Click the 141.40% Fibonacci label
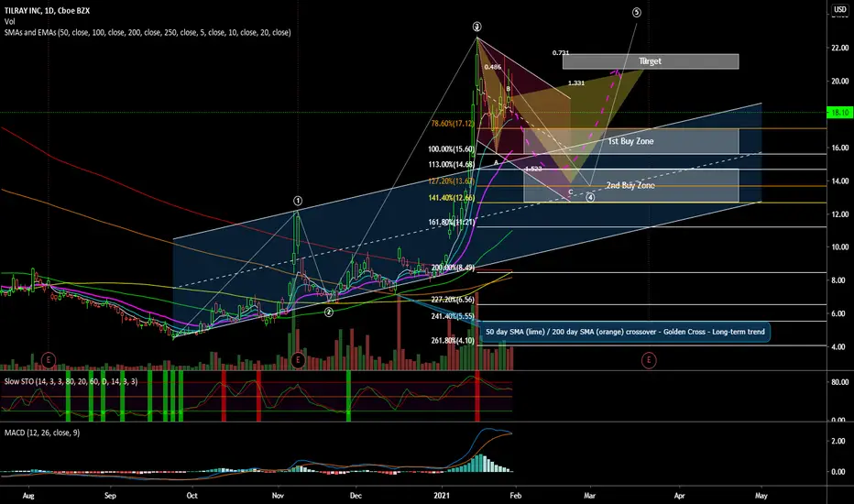 [x=451, y=198]
